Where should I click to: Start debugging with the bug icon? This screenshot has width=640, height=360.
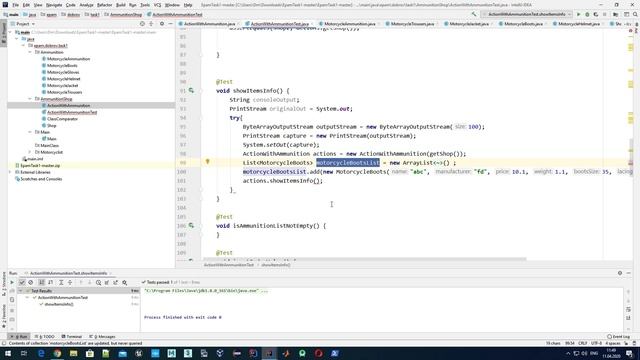click(x=587, y=14)
